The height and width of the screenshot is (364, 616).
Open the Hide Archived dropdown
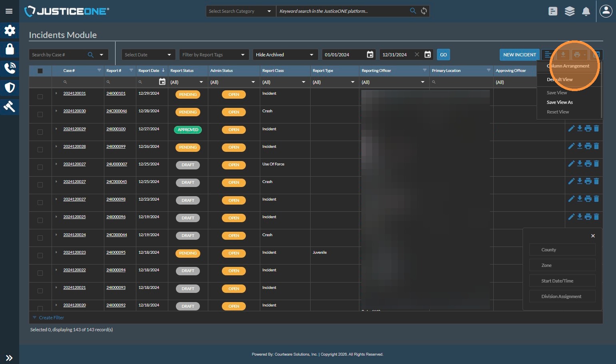click(285, 55)
